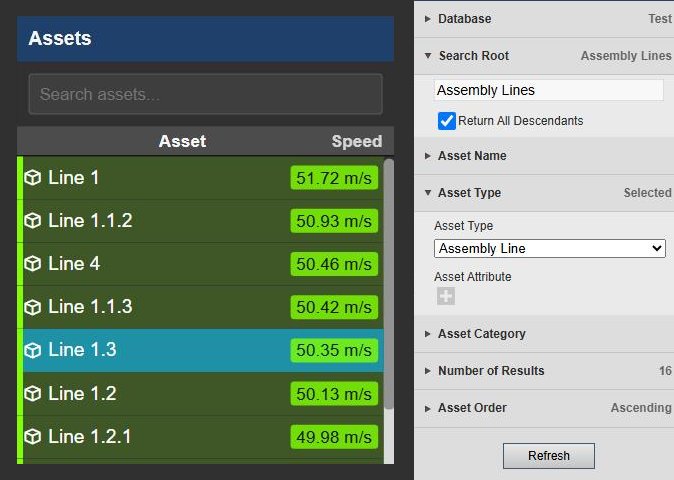The width and height of the screenshot is (674, 480).
Task: Open the Assembly Line asset type dropdown
Action: click(x=550, y=248)
